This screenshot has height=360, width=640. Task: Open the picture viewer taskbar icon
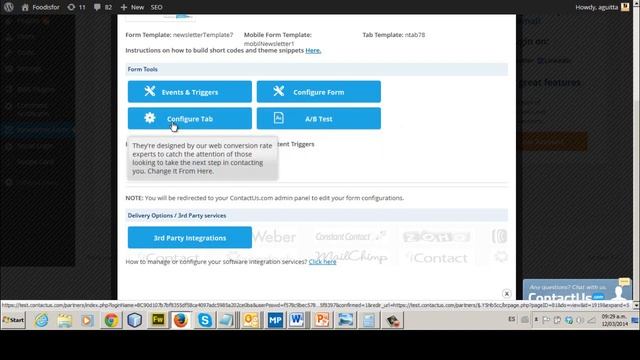345,320
